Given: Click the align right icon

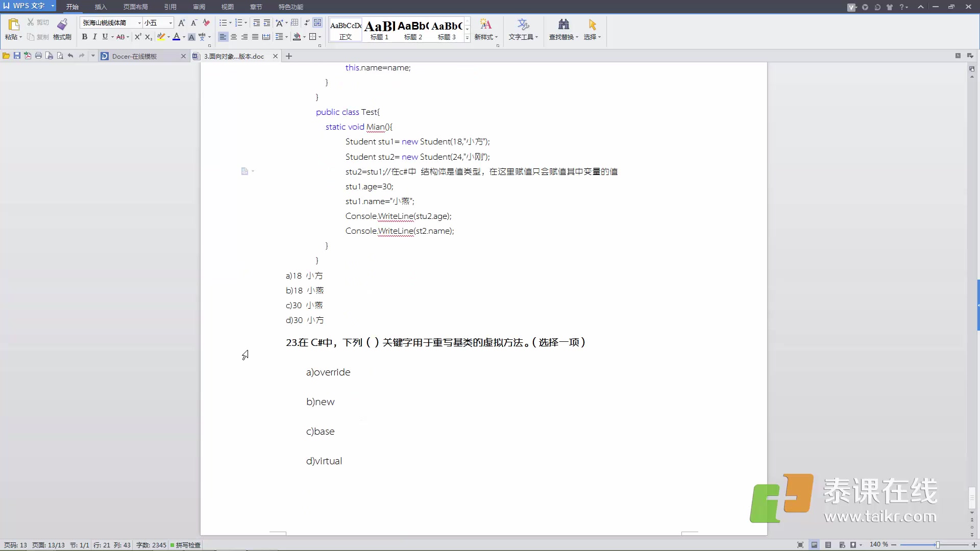Looking at the screenshot, I should (244, 37).
